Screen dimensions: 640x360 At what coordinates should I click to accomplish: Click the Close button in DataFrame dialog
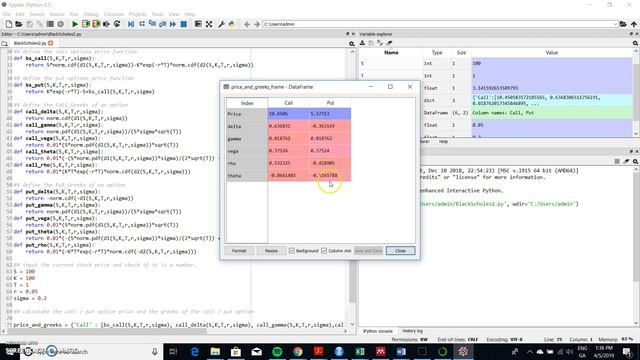click(400, 251)
